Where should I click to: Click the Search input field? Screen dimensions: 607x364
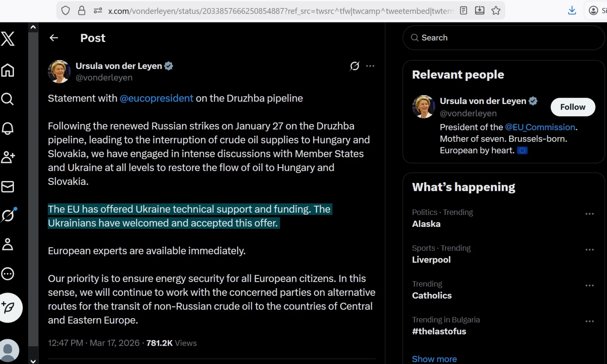click(506, 38)
